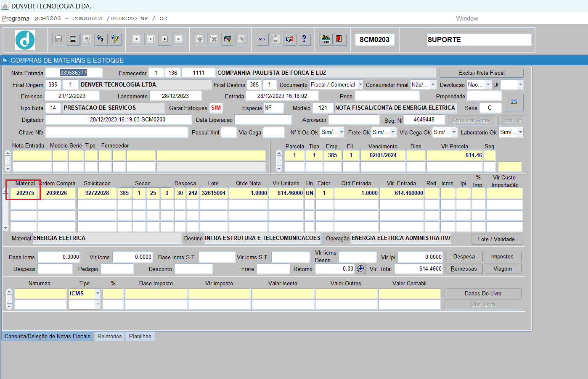Click the Data Liberacao input field
Viewport: 588px width, 379px height.
pos(263,120)
